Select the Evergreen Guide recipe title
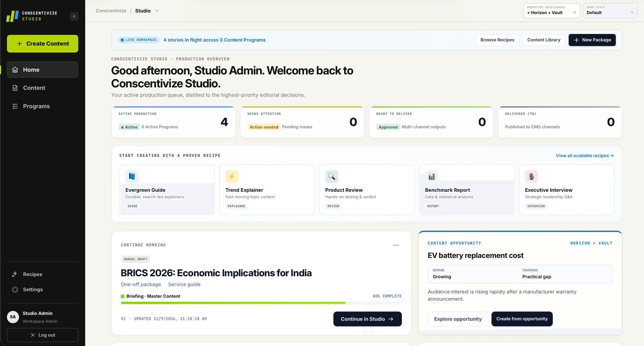 145,190
